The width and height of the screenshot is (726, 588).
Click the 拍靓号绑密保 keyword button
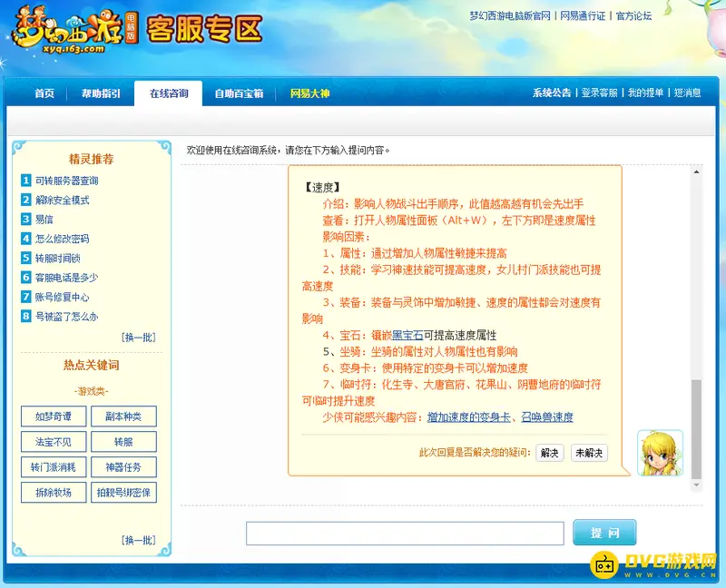[123, 492]
